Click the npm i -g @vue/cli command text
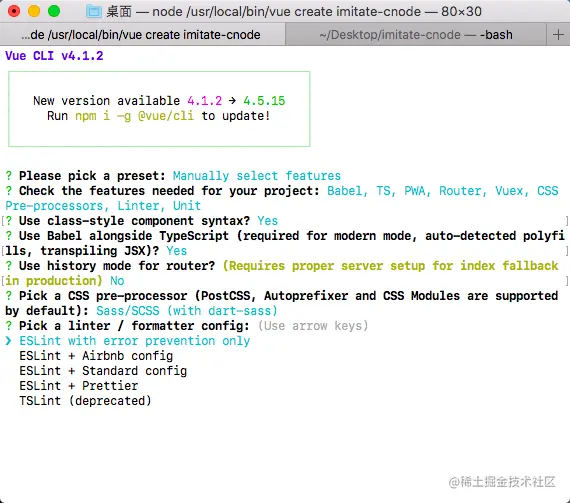 [135, 116]
